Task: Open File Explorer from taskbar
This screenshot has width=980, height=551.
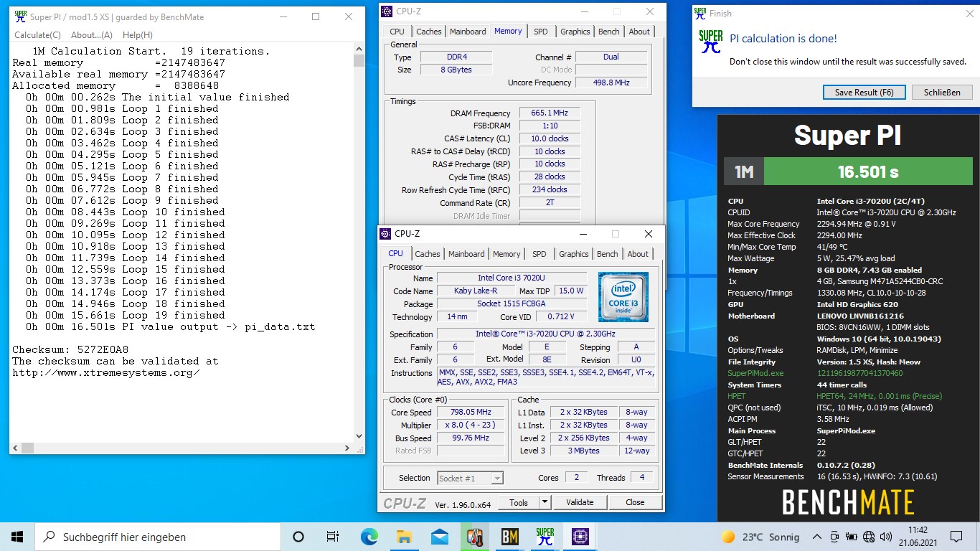Action: tap(404, 537)
